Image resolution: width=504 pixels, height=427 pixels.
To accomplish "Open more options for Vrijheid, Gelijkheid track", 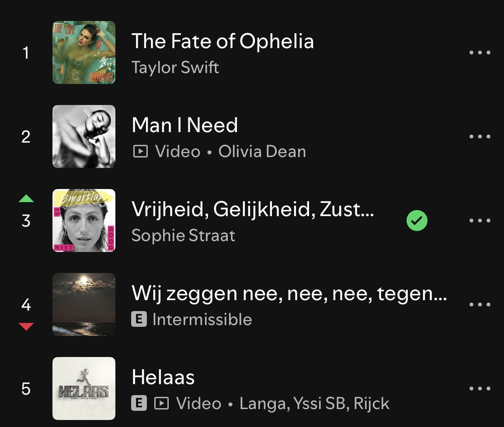I will click(480, 220).
